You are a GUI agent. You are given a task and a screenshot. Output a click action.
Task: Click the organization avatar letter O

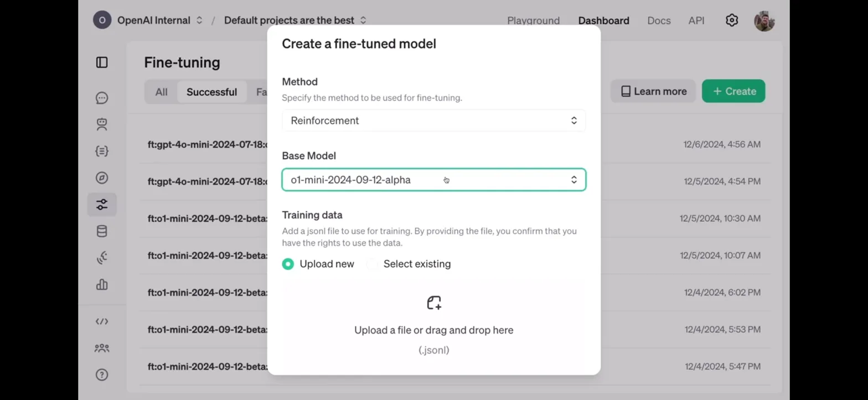[102, 20]
